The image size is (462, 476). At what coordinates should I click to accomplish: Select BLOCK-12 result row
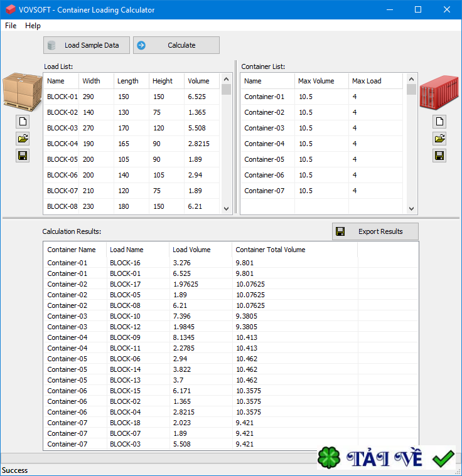pos(231,327)
